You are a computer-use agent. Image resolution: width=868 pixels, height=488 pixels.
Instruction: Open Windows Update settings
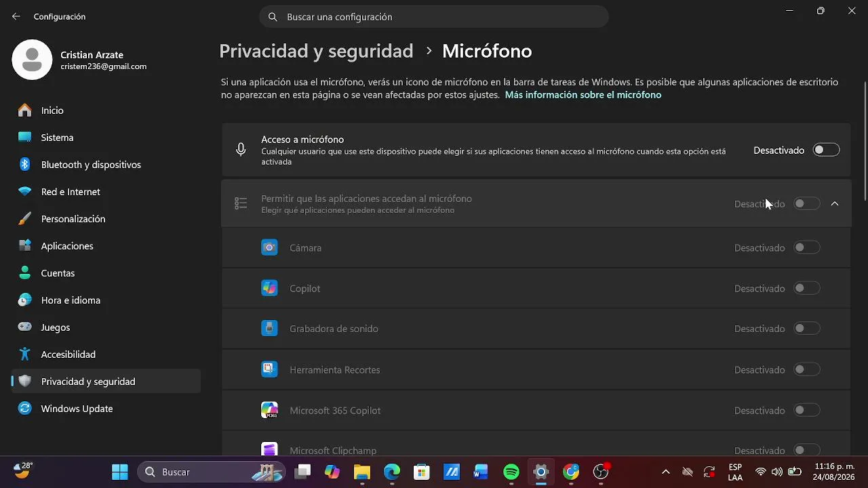(x=106, y=409)
